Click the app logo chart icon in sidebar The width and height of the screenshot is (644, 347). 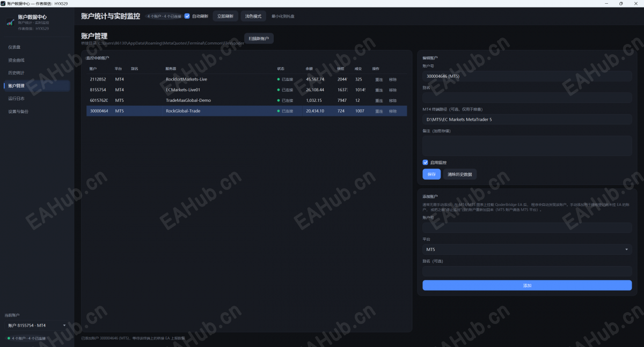pos(10,22)
